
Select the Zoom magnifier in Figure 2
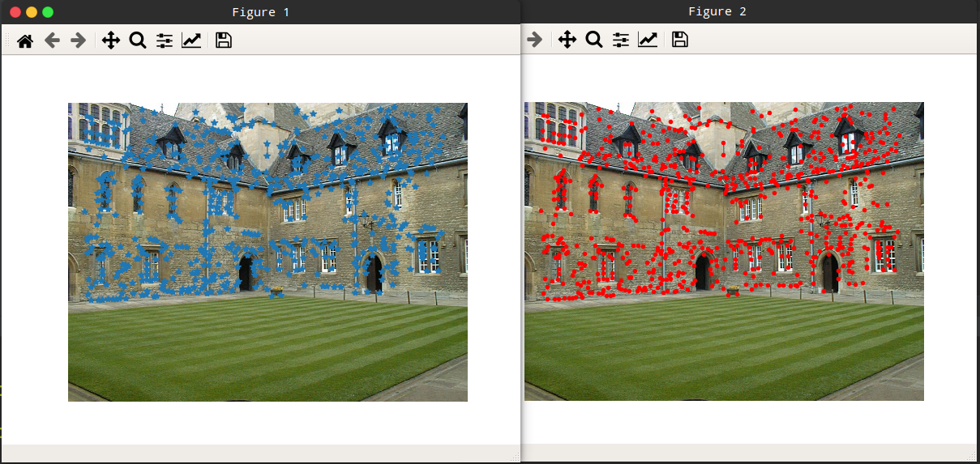(594, 40)
